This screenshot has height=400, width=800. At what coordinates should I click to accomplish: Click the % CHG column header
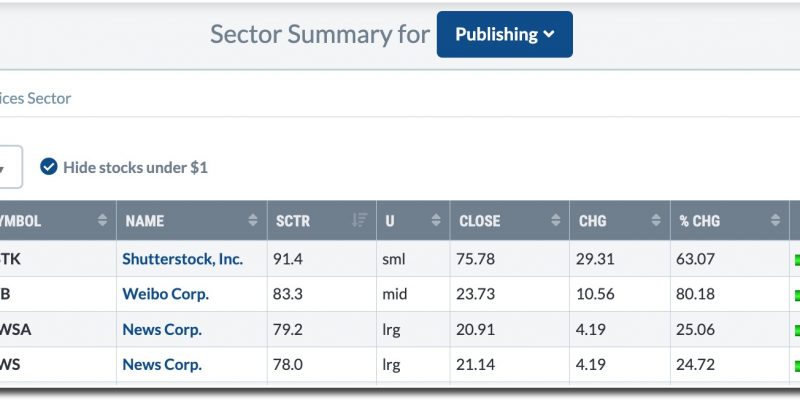730,220
